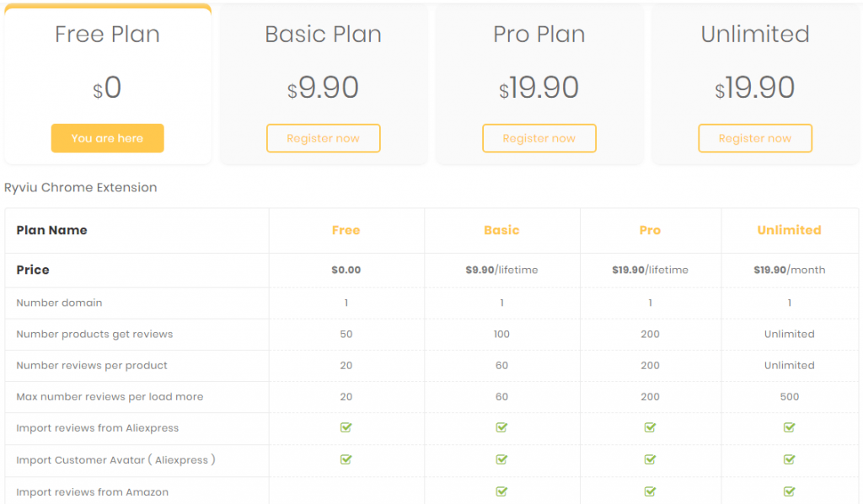Select the Pro Plan header
863x504 pixels.
click(x=539, y=35)
